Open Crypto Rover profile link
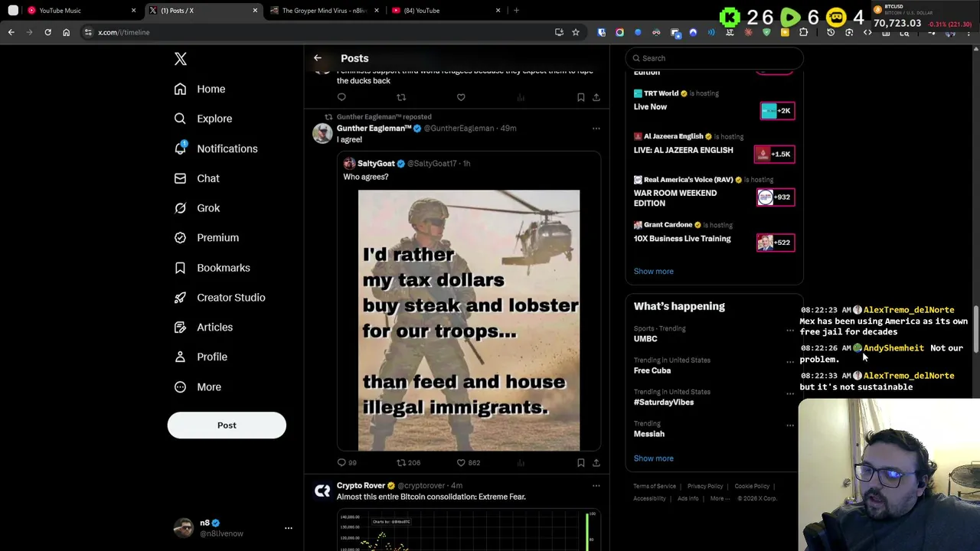The width and height of the screenshot is (980, 551). tap(361, 485)
